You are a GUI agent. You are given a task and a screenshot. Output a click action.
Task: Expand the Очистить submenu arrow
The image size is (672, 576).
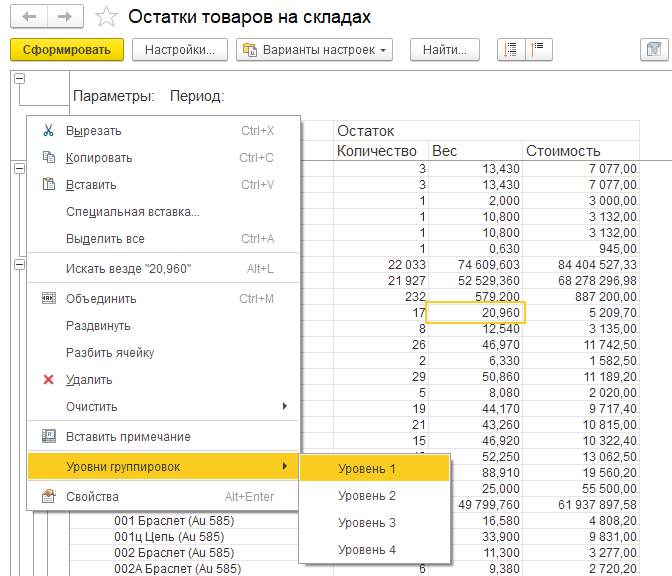point(285,406)
